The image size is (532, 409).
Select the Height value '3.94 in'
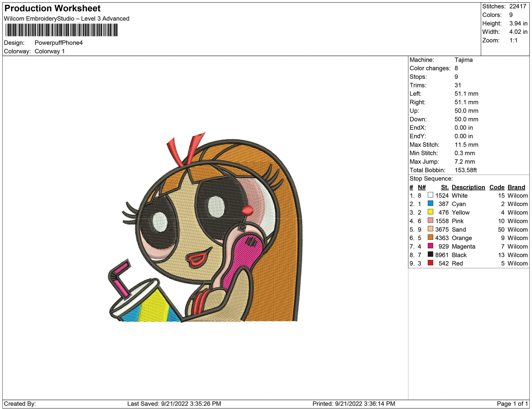coord(518,23)
